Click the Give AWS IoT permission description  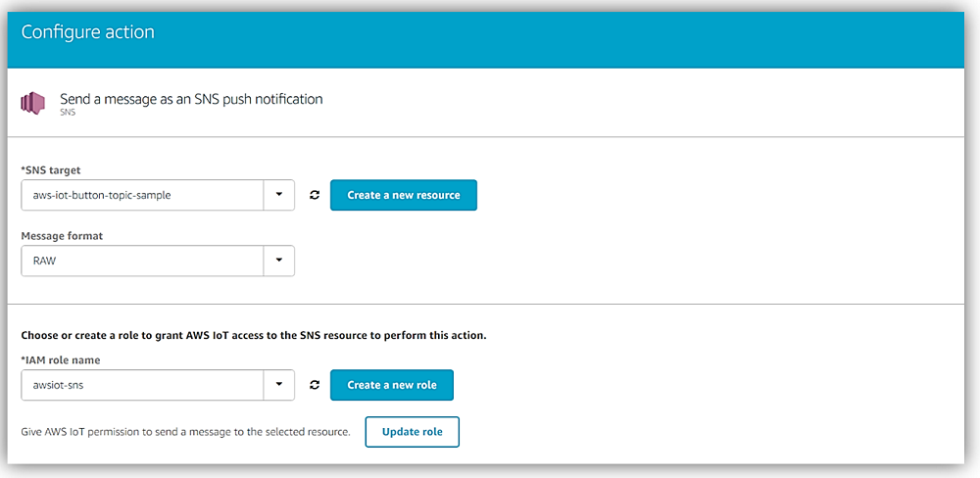[x=185, y=432]
